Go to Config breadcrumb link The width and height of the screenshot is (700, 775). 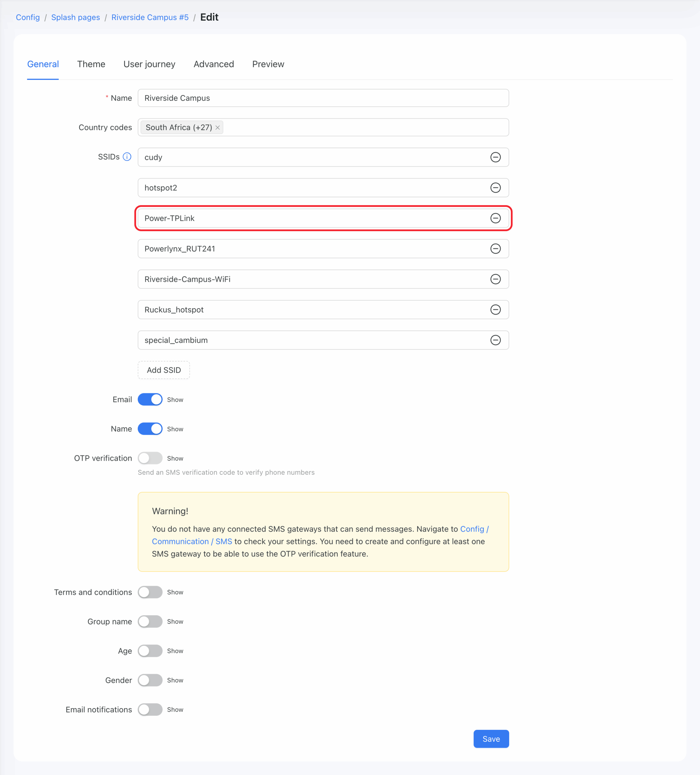[28, 17]
